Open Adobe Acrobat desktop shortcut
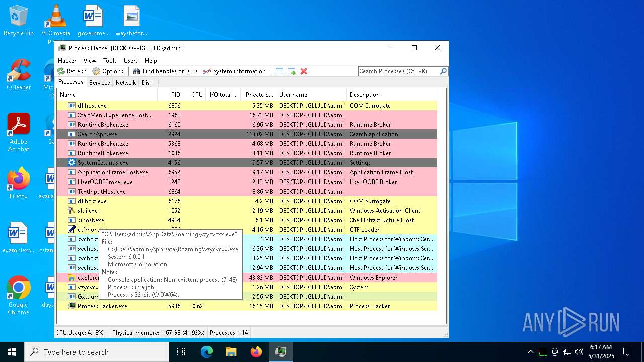644x362 pixels. (x=19, y=133)
